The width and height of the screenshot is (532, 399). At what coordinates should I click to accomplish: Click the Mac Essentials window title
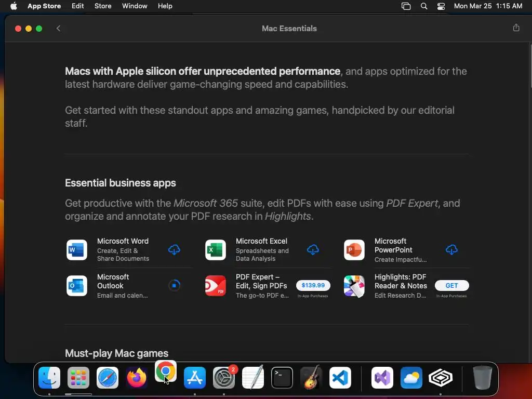[x=289, y=29]
